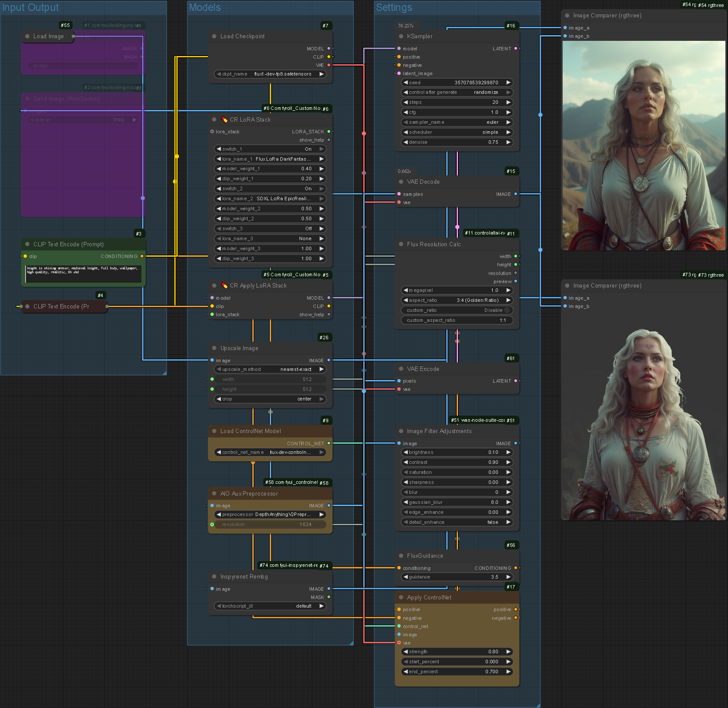Decrease cfg with its left arrow

(405, 112)
